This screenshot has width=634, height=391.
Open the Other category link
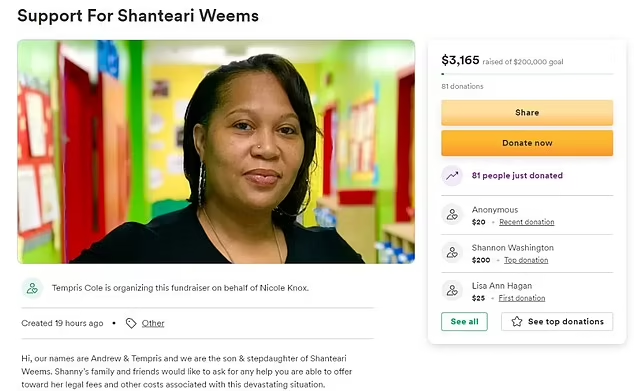(x=153, y=323)
